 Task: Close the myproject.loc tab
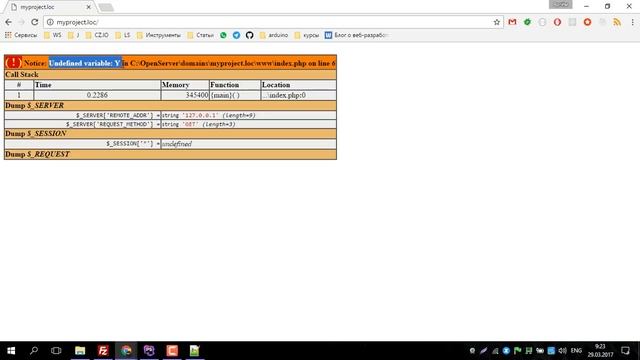[x=89, y=7]
